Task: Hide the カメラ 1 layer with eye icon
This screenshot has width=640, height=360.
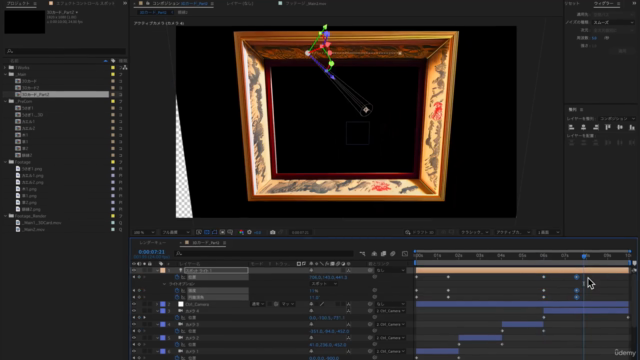Action: click(x=134, y=351)
